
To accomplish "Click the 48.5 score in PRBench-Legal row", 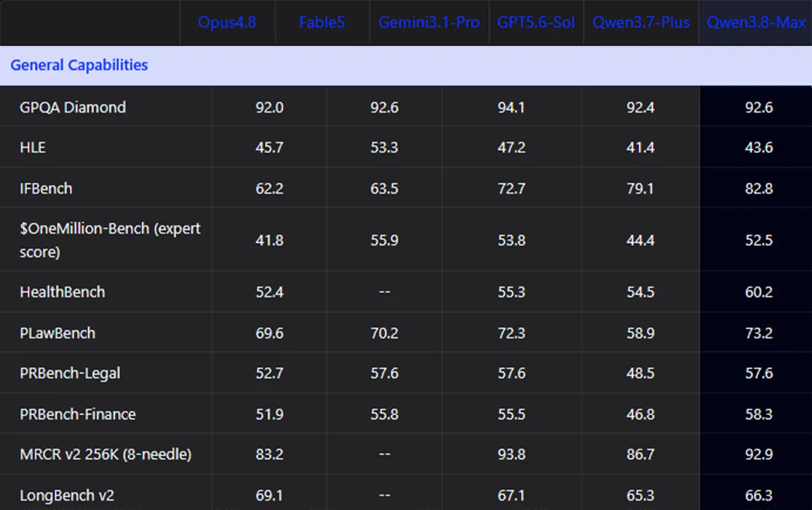I will pyautogui.click(x=640, y=373).
